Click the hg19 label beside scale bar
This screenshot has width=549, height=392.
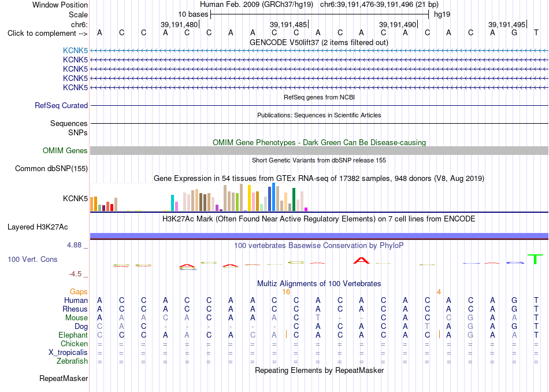(442, 14)
